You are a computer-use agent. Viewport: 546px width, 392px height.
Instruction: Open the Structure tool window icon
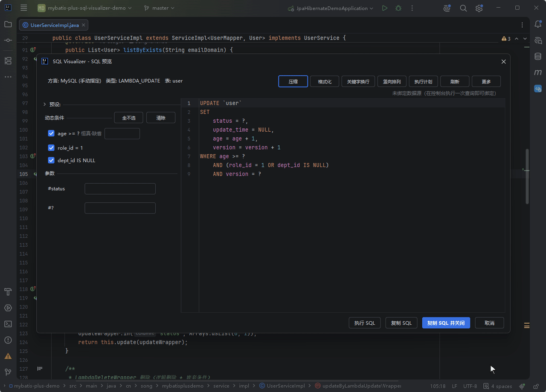tap(8, 61)
